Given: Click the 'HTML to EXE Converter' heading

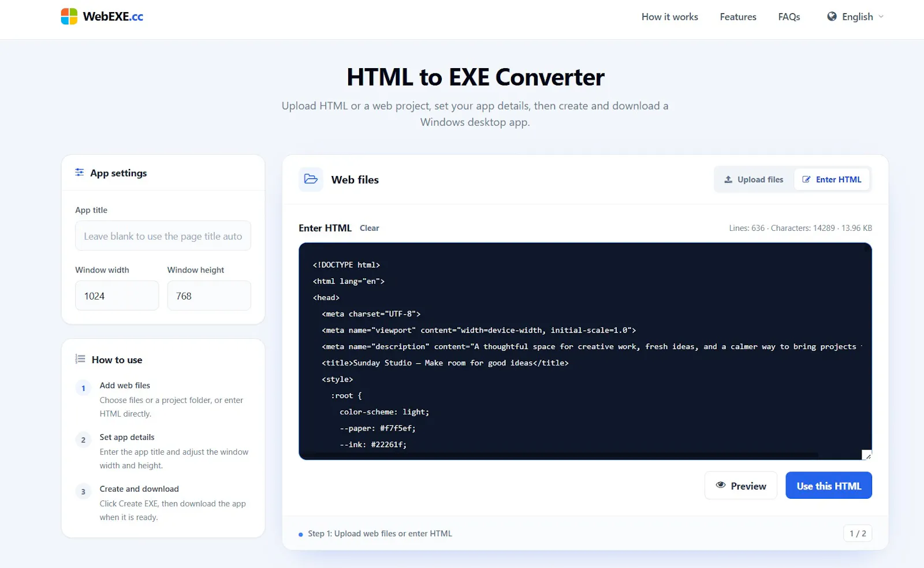Looking at the screenshot, I should (475, 77).
